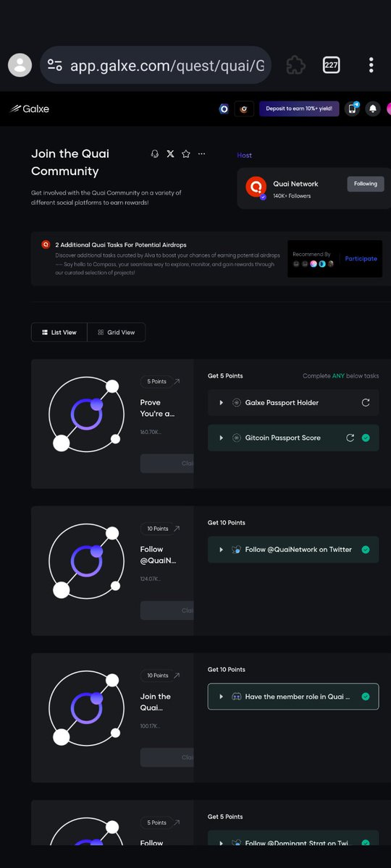
Task: Open the browser three-dot menu
Action: pyautogui.click(x=371, y=65)
